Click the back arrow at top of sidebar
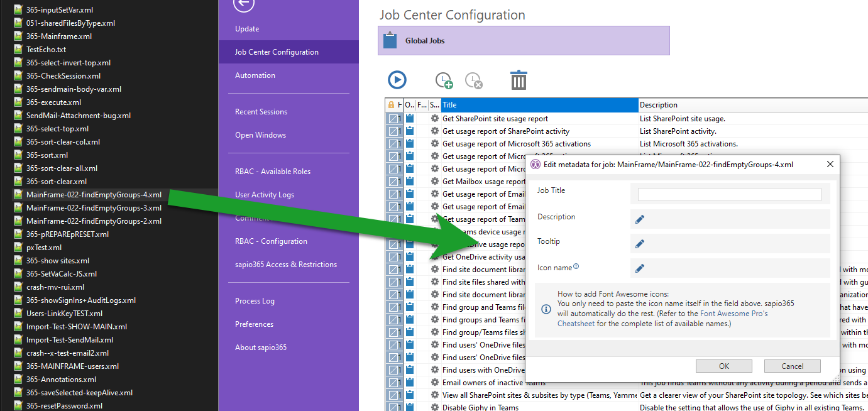Screen dimensions: 868x411 click(x=243, y=4)
